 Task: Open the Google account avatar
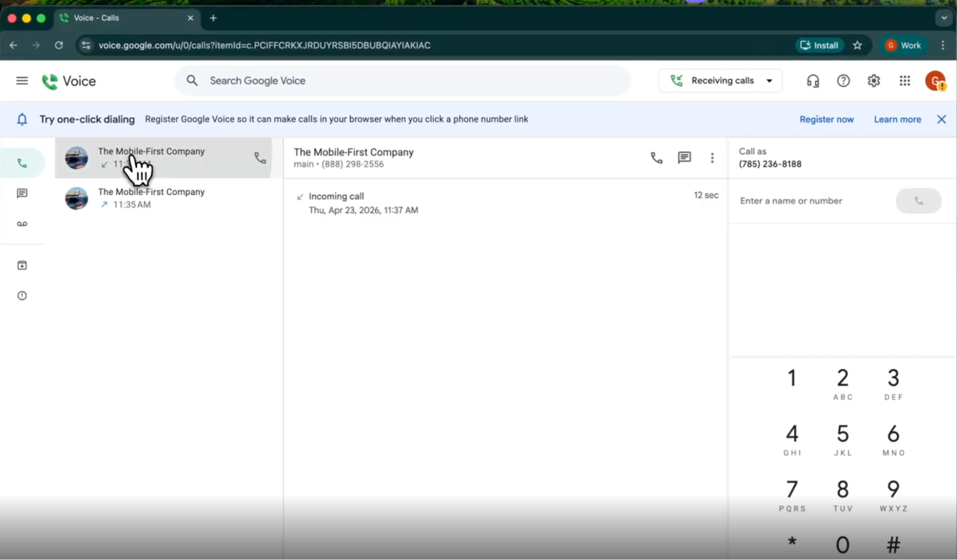point(935,81)
